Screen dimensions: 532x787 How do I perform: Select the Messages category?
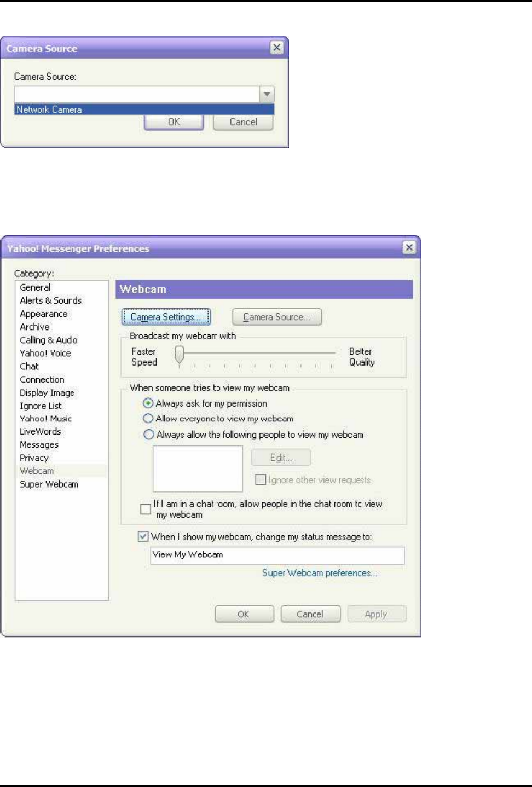coord(39,445)
